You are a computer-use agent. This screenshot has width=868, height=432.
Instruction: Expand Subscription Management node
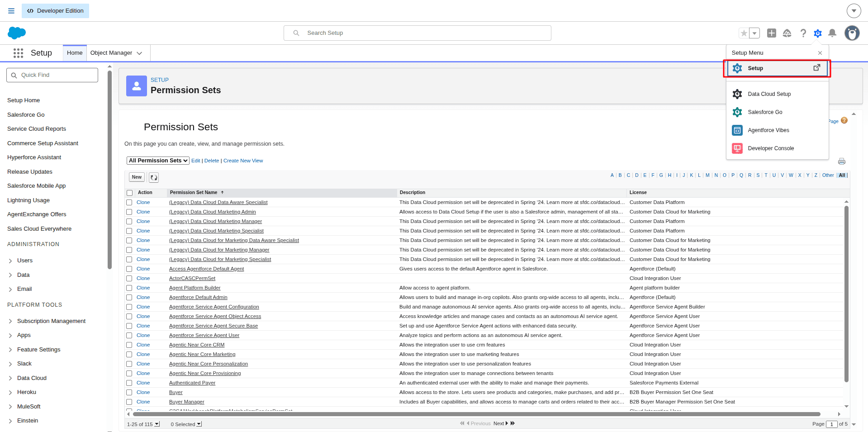(10, 322)
